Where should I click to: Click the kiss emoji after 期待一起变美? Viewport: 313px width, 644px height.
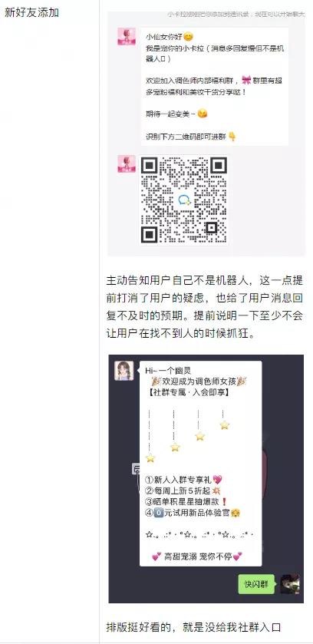203,114
